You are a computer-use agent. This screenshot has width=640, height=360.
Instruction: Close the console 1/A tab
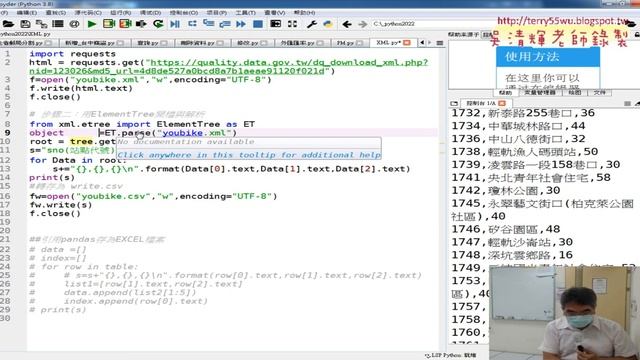[x=502, y=103]
